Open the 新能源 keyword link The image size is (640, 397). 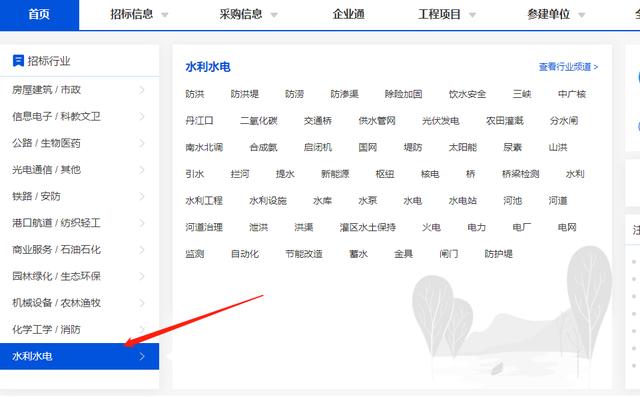tap(335, 174)
